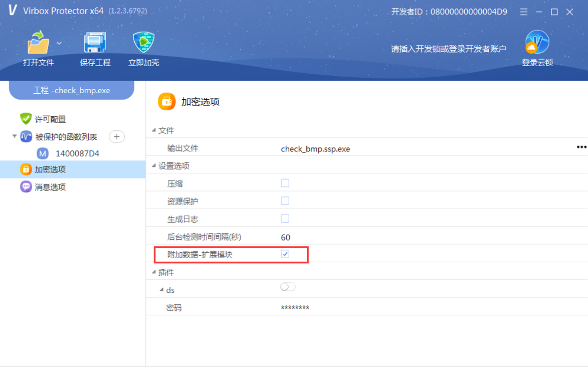The image size is (588, 367).
Task: Open the hamburger menu in the title bar
Action: click(x=524, y=12)
